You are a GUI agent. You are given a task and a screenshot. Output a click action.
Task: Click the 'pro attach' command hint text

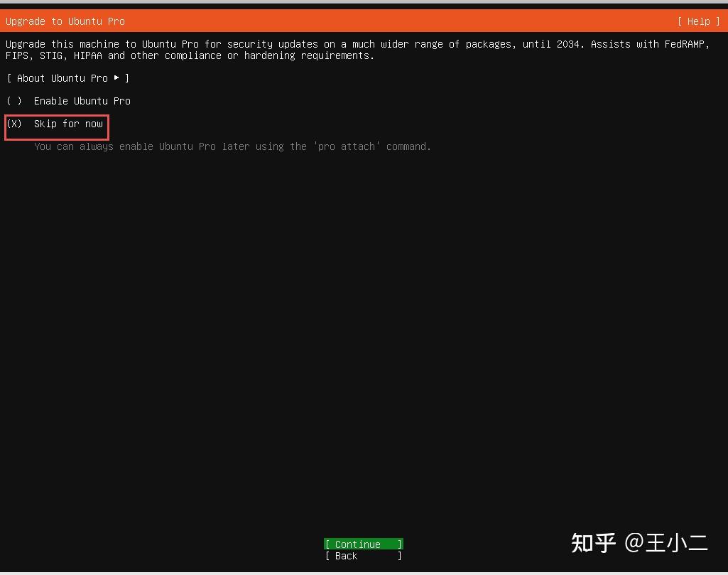(232, 146)
